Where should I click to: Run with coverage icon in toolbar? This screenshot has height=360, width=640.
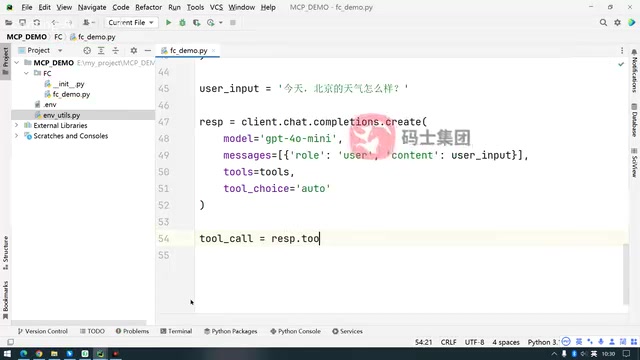[x=196, y=22]
